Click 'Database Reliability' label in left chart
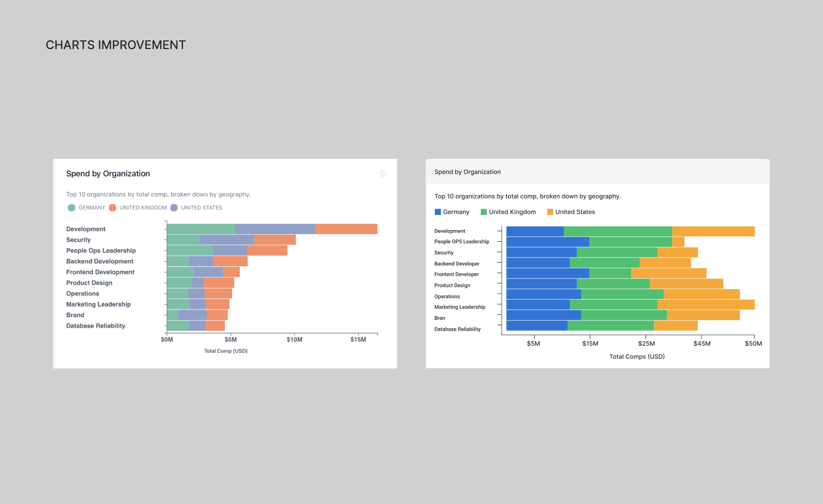The image size is (823, 504). pyautogui.click(x=96, y=326)
